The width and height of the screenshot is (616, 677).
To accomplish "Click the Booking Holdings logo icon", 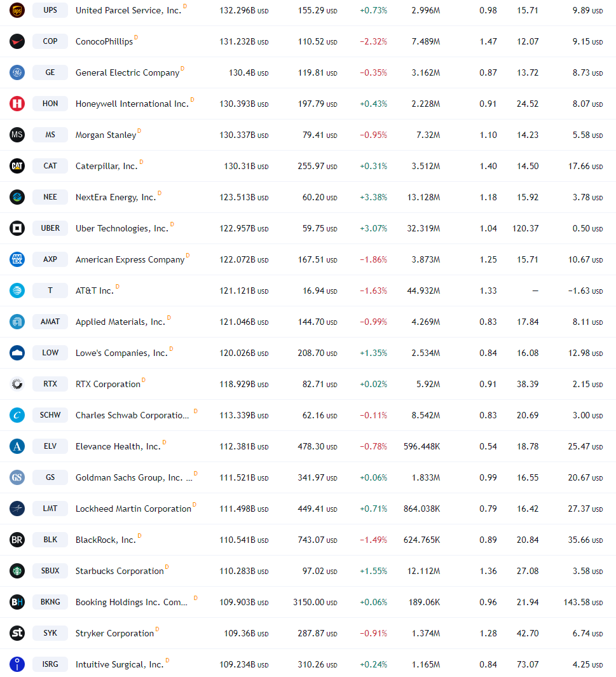I will 17,602.
